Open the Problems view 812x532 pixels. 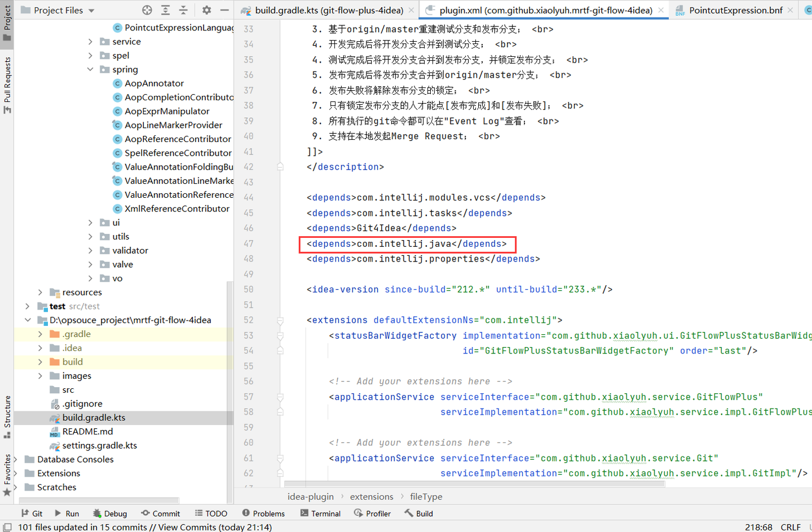263,513
